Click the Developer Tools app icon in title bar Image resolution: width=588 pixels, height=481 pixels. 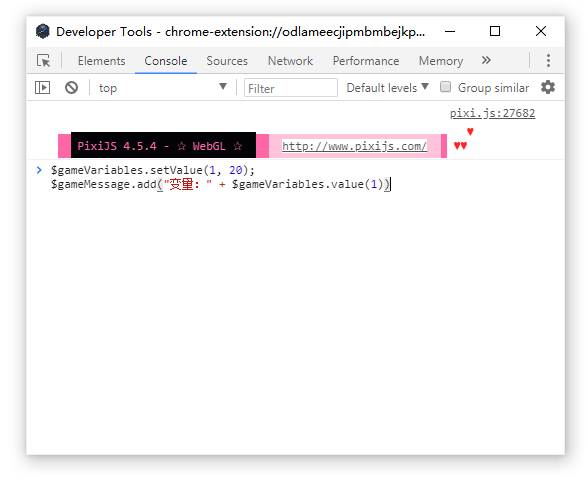(43, 31)
